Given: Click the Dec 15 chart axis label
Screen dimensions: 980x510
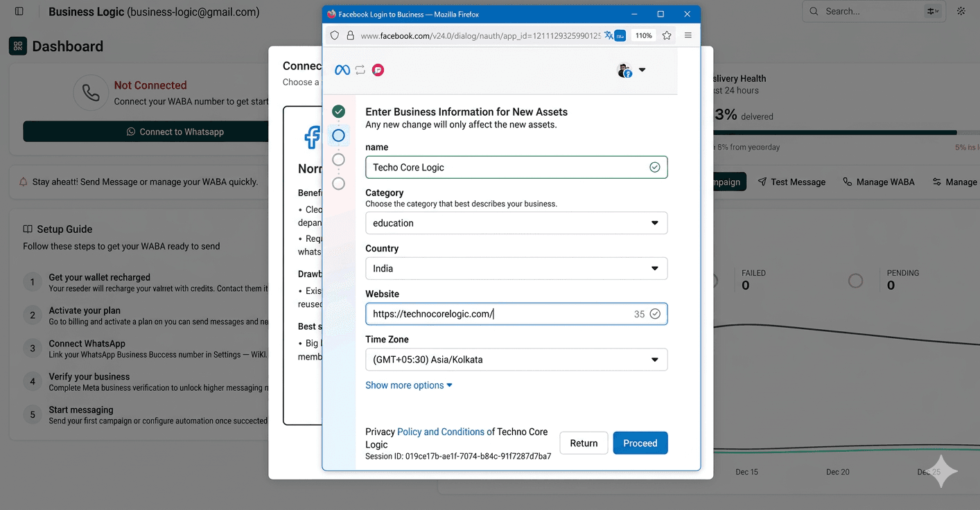Looking at the screenshot, I should click(x=746, y=472).
